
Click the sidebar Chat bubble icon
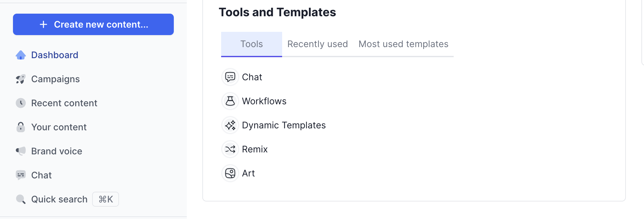pyautogui.click(x=21, y=175)
